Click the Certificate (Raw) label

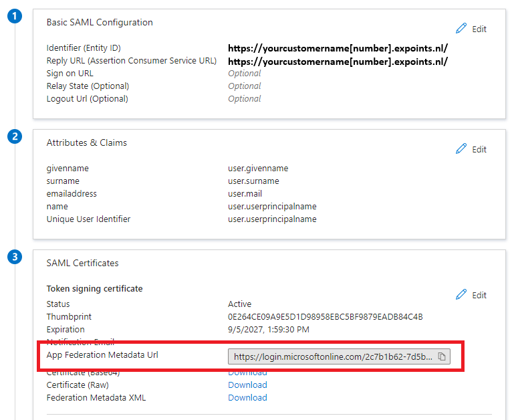click(x=78, y=385)
